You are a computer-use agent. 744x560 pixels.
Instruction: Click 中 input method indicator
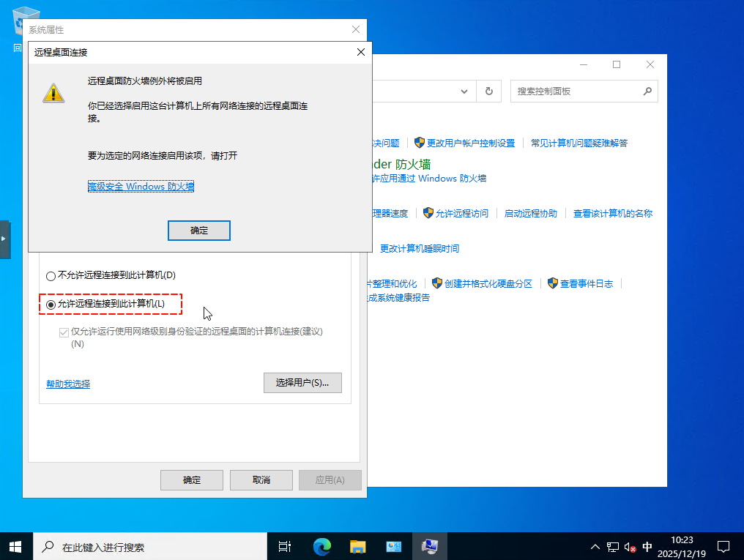[x=647, y=547]
